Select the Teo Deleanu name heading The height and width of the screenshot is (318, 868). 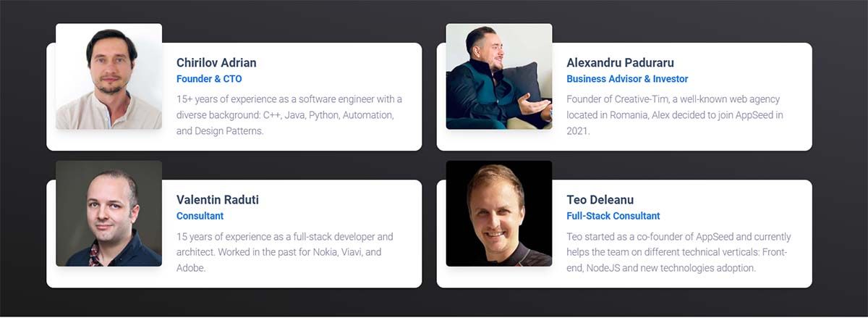point(600,200)
